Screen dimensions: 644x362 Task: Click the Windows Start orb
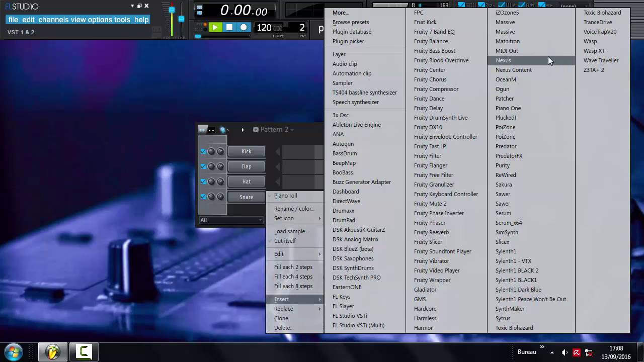[x=14, y=351]
